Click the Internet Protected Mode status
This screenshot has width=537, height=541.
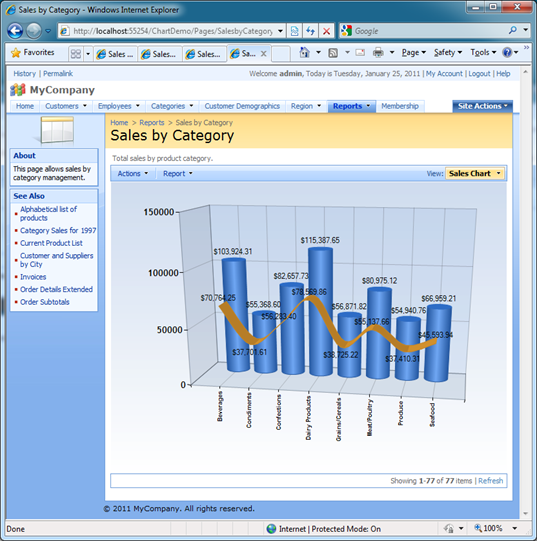324,529
